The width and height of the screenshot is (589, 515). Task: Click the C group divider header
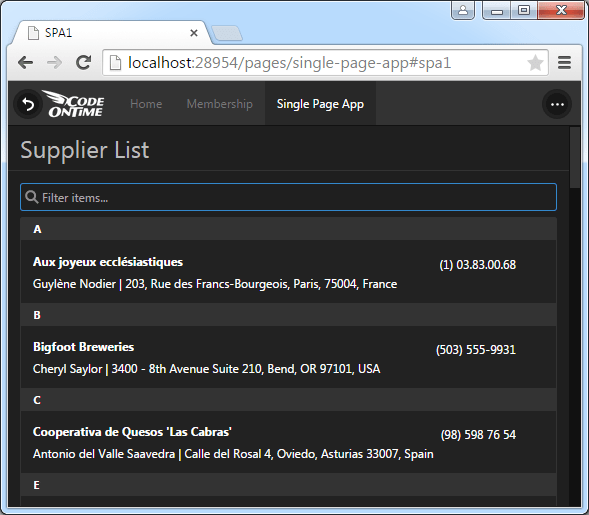tap(288, 400)
